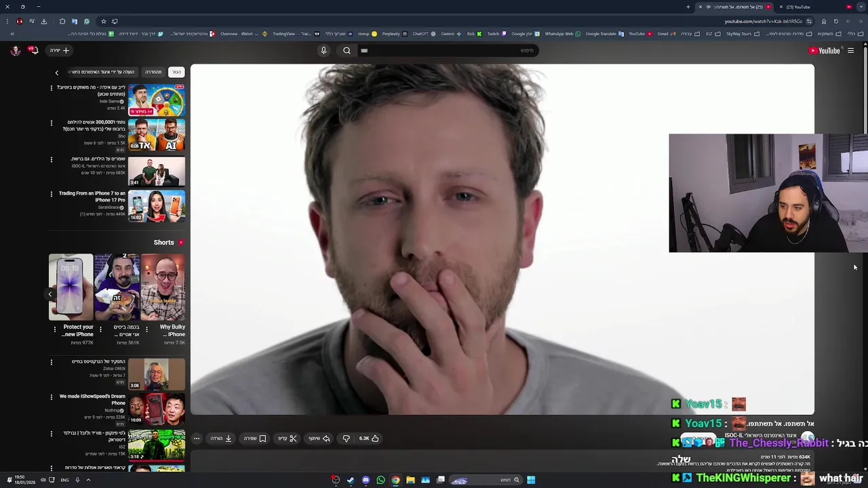The height and width of the screenshot is (488, 868).
Task: Open the taskbar search magnifier
Action: 516,480
